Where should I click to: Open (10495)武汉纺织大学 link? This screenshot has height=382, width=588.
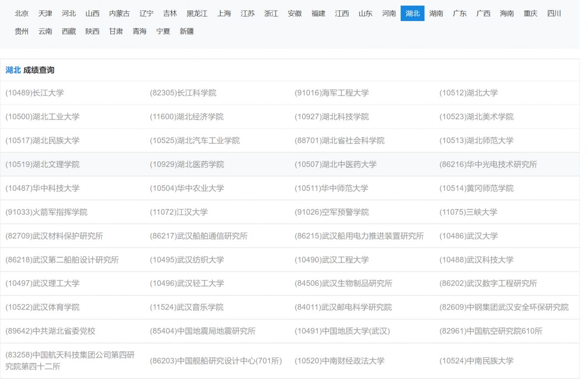pos(187,259)
